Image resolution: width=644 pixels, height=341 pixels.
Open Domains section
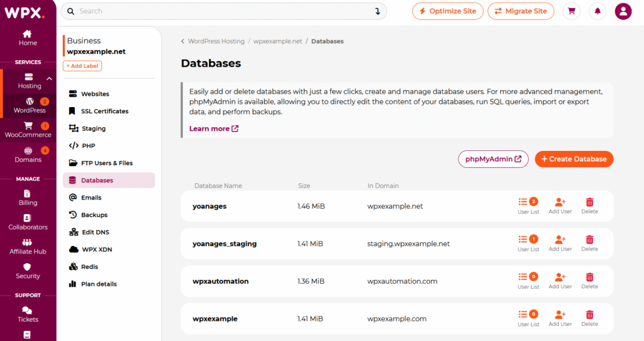pos(28,155)
